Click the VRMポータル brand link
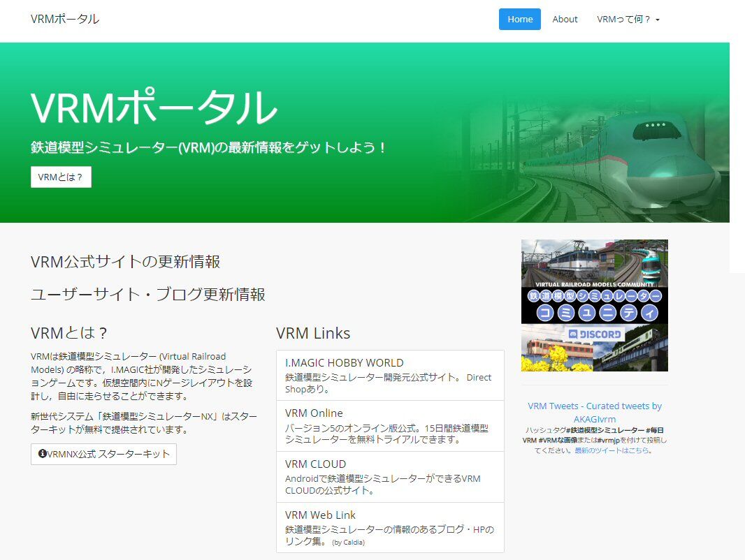Screen dimensions: 745x560 click(x=64, y=19)
